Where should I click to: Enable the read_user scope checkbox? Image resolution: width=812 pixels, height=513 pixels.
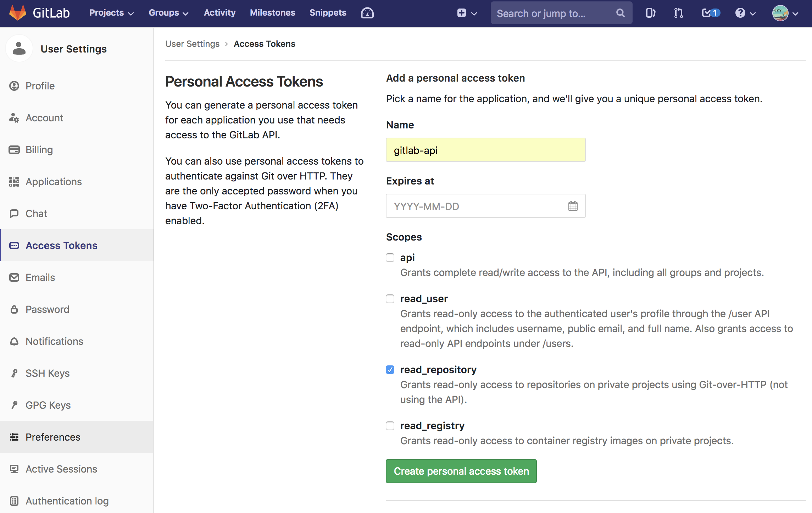coord(389,298)
